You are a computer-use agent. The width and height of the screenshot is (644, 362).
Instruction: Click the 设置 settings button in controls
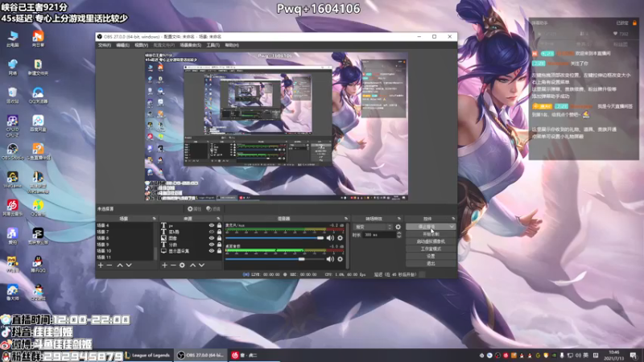coord(431,256)
